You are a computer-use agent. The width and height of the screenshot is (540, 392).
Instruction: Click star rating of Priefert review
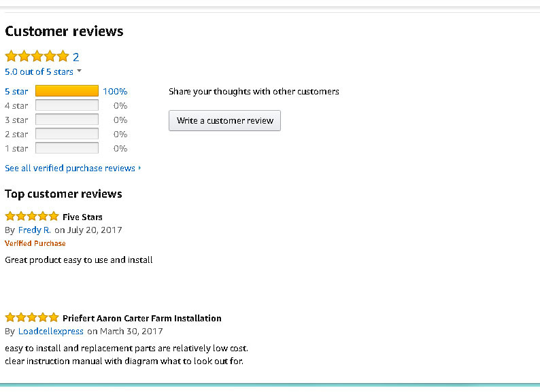click(x=32, y=318)
